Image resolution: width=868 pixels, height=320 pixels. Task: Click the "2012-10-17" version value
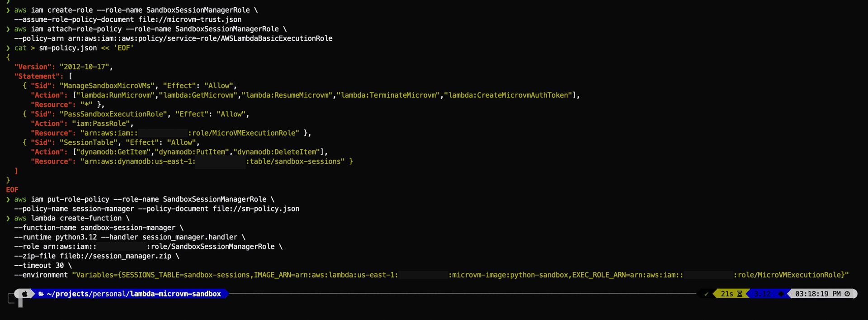pyautogui.click(x=84, y=67)
